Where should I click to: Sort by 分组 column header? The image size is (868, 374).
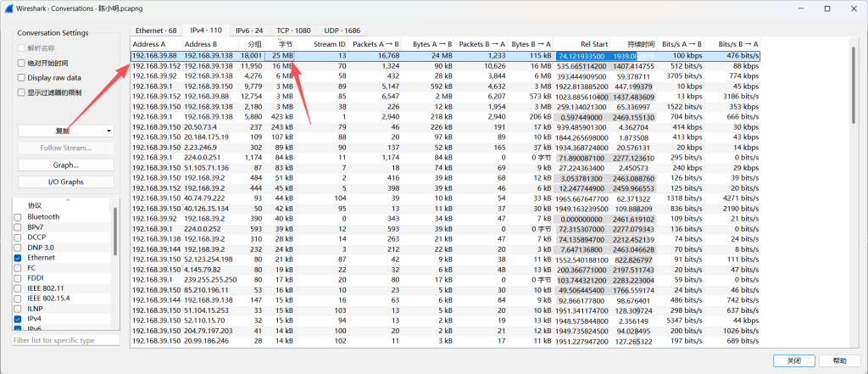(x=251, y=44)
